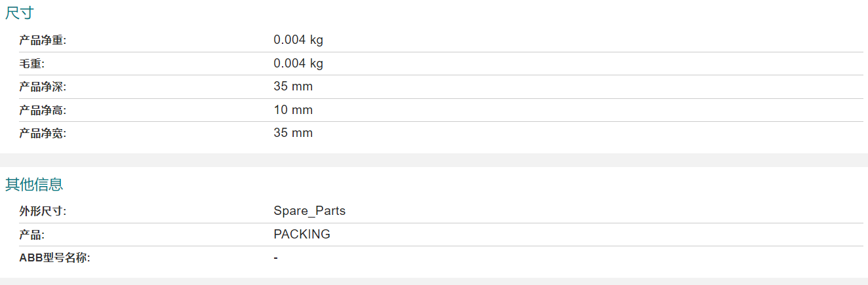The width and height of the screenshot is (868, 285).
Task: Click the 10 mm height value
Action: click(x=293, y=110)
